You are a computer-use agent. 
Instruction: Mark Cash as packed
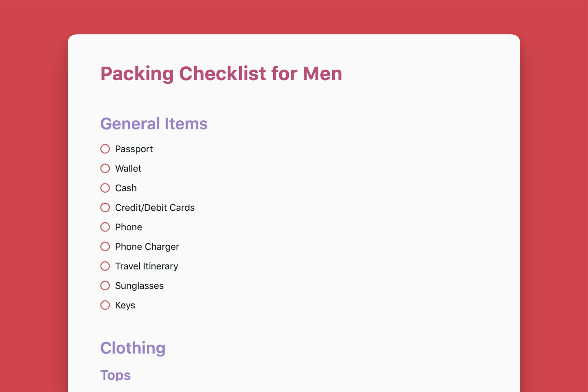point(105,188)
